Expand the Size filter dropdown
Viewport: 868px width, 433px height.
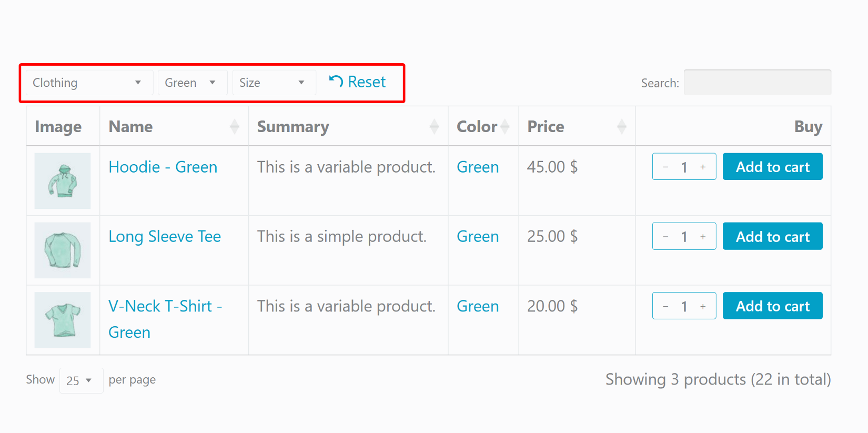point(274,82)
